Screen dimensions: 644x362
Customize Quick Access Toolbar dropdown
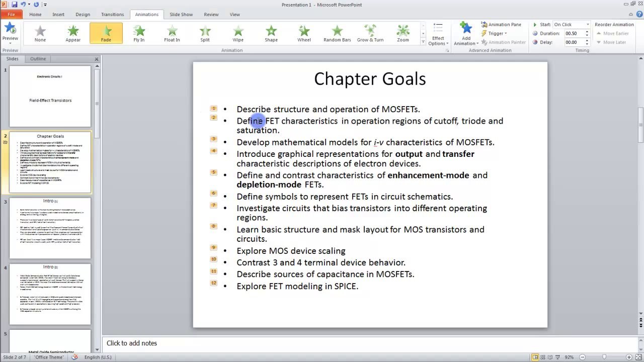click(x=45, y=5)
